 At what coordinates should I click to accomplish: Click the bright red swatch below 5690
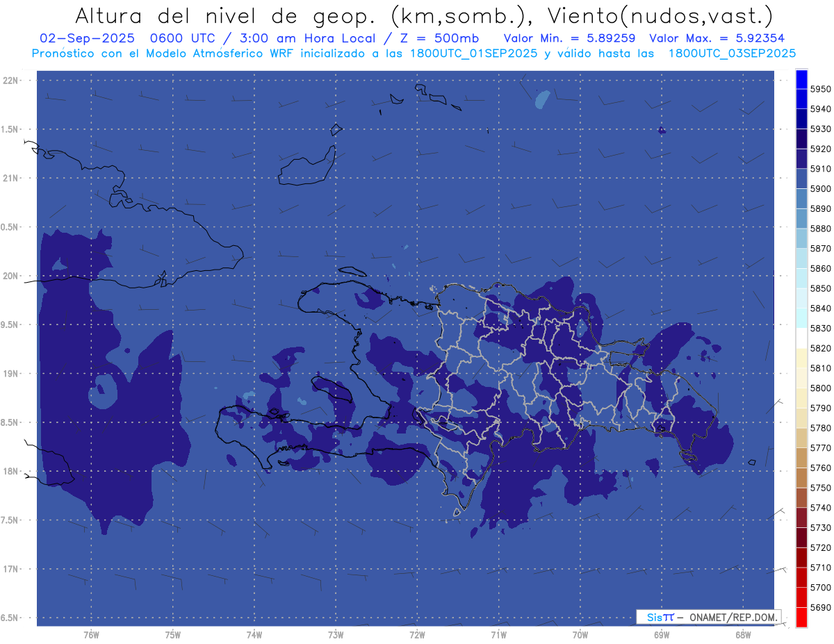(801, 617)
